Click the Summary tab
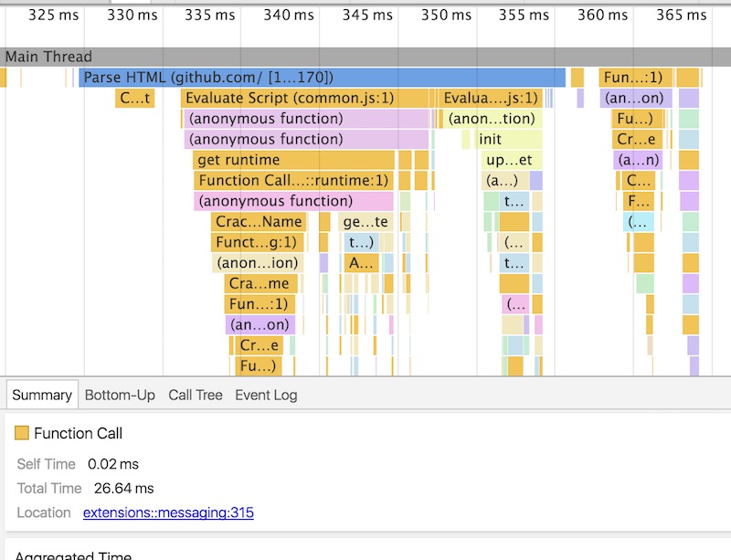 (x=42, y=396)
